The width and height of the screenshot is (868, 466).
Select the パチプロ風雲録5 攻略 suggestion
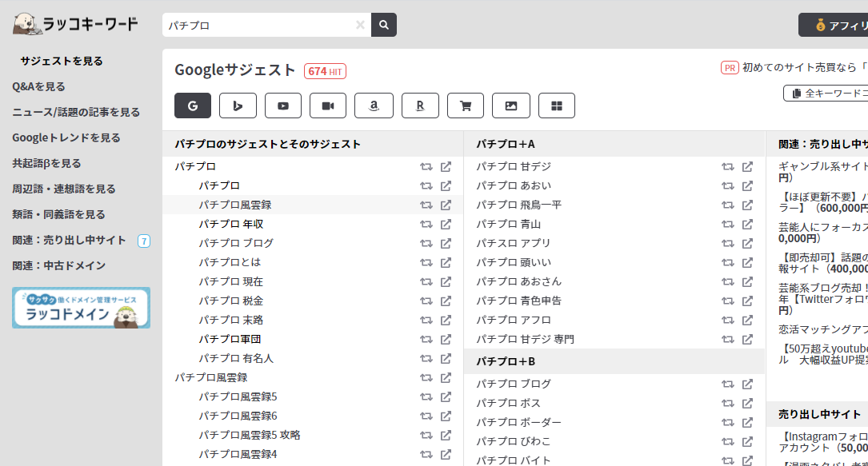249,435
